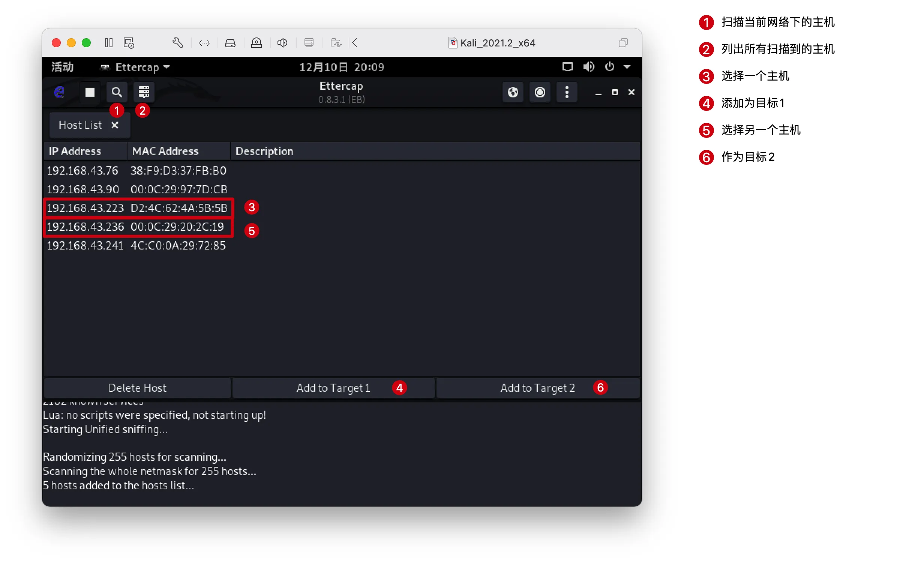Sort by IP Address column header
Screen dimensions: 924x562
click(x=86, y=151)
